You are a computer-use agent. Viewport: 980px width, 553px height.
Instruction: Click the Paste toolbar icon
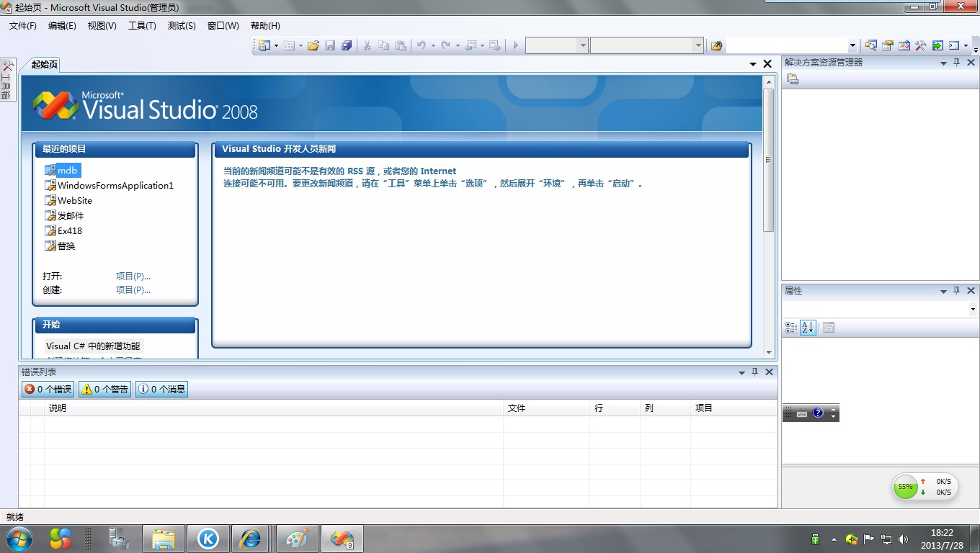401,45
